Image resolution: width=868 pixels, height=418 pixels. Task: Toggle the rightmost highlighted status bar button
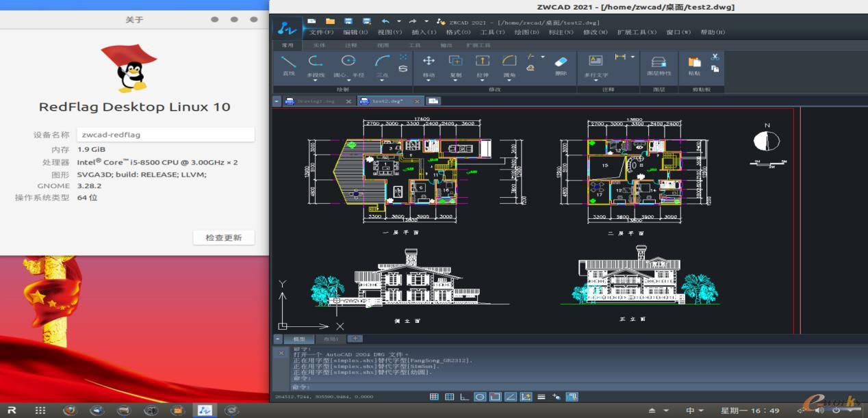click(x=572, y=396)
